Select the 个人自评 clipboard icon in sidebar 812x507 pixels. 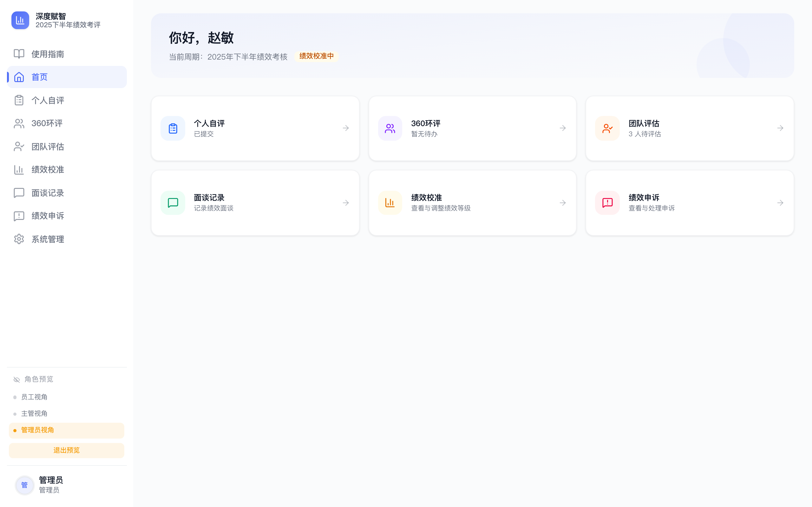tap(18, 100)
